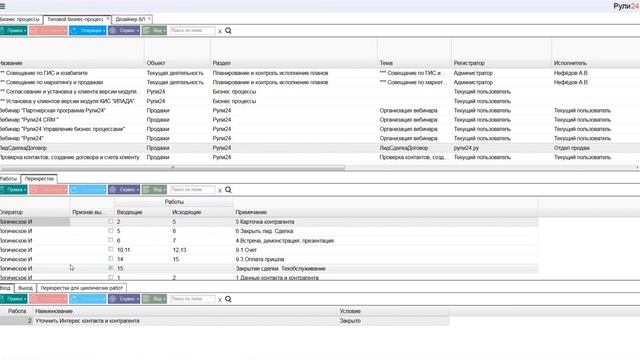Image resolution: width=640 pixels, height=360 pixels.
Task: Open Вид dropdown in the Перекрестки panel toolbar
Action: (154, 190)
